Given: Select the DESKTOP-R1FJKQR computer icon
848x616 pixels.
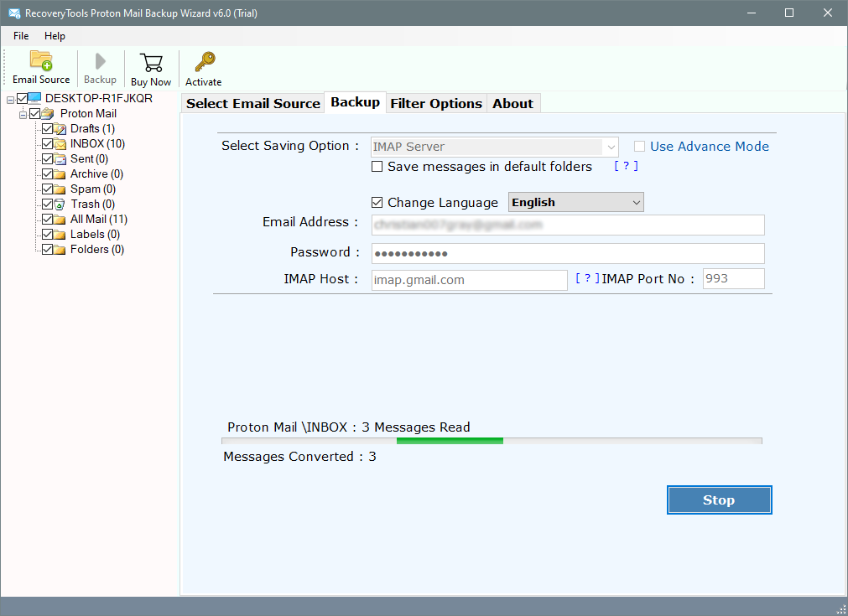Looking at the screenshot, I should click(x=34, y=98).
